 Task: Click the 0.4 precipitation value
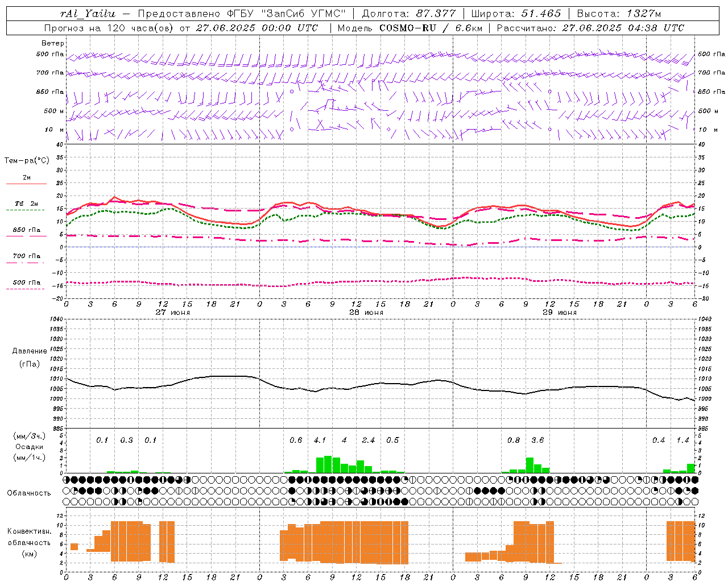659,440
